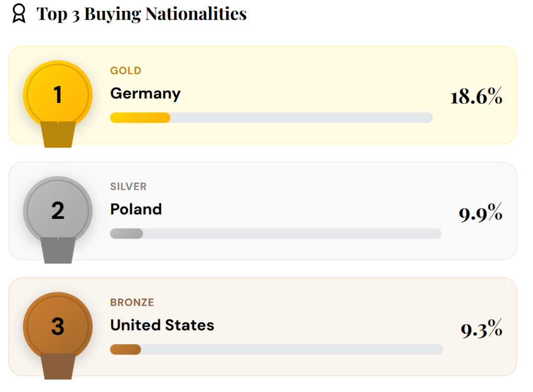Click the silver medal number 2 icon

(x=58, y=211)
